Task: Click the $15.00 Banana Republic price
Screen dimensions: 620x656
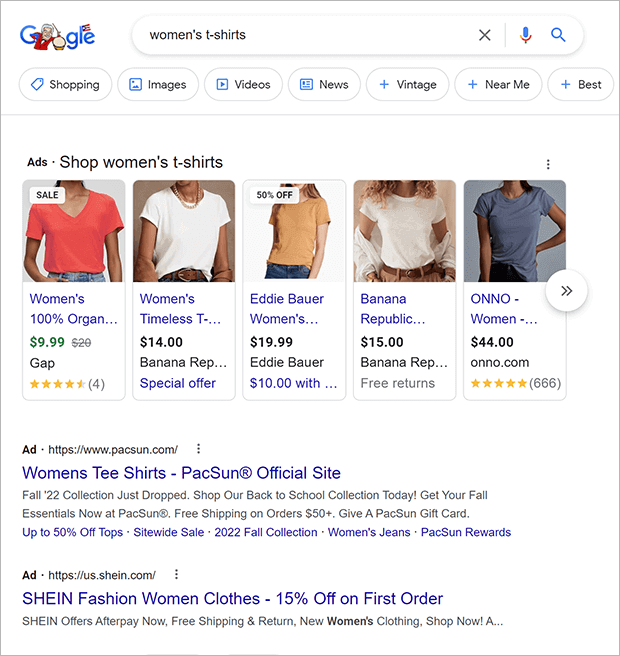Action: pos(382,342)
